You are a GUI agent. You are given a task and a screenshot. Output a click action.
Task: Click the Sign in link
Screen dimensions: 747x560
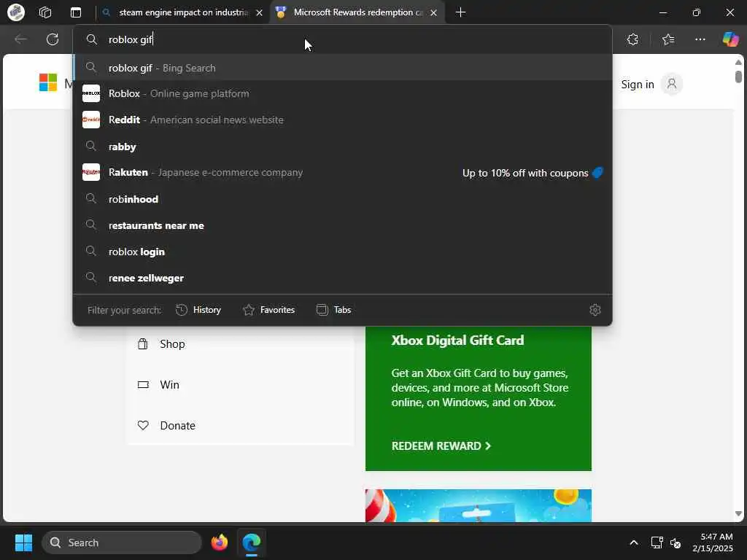pos(638,85)
